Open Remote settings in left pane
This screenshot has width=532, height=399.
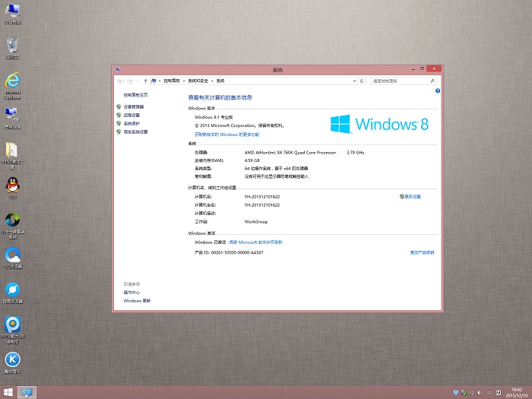(x=131, y=116)
